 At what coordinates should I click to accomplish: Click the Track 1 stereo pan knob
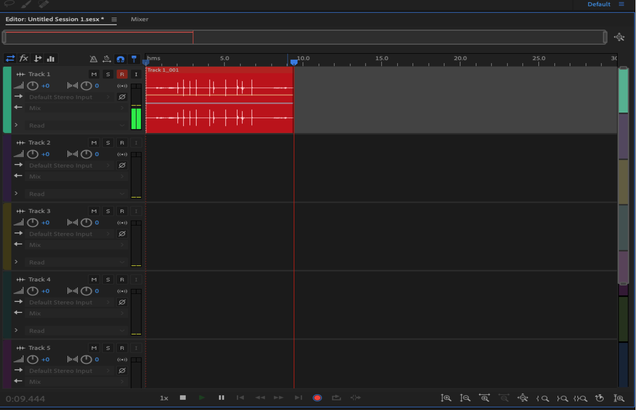(x=86, y=86)
